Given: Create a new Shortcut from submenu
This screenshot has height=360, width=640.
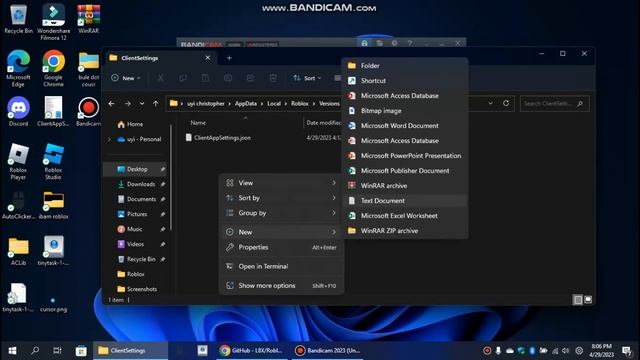Looking at the screenshot, I should pyautogui.click(x=405, y=81).
